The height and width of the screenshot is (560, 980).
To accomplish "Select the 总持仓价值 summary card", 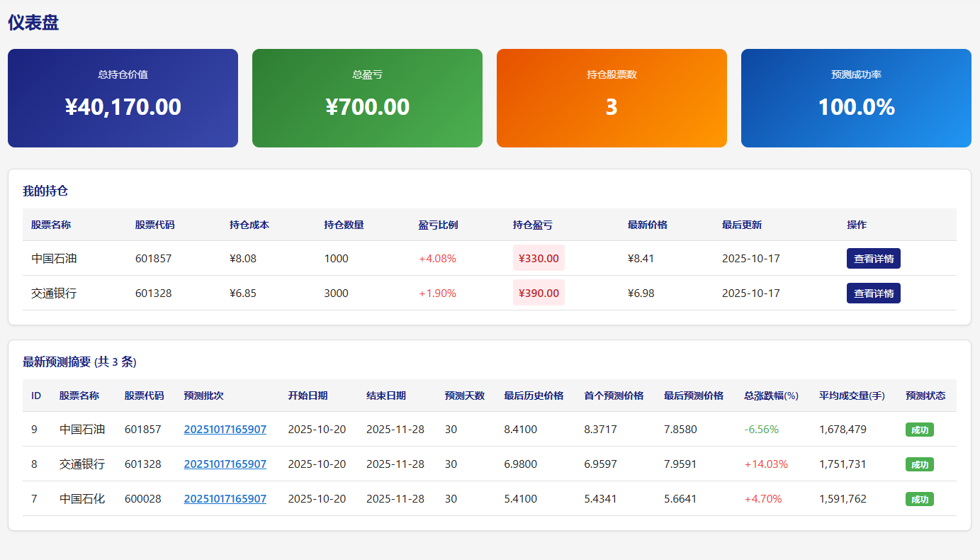I will [123, 98].
